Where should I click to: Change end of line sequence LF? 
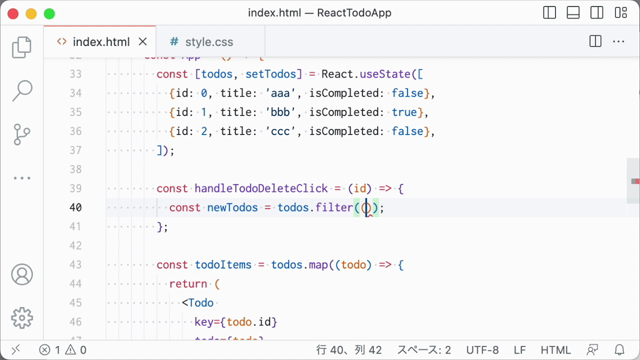pos(520,350)
